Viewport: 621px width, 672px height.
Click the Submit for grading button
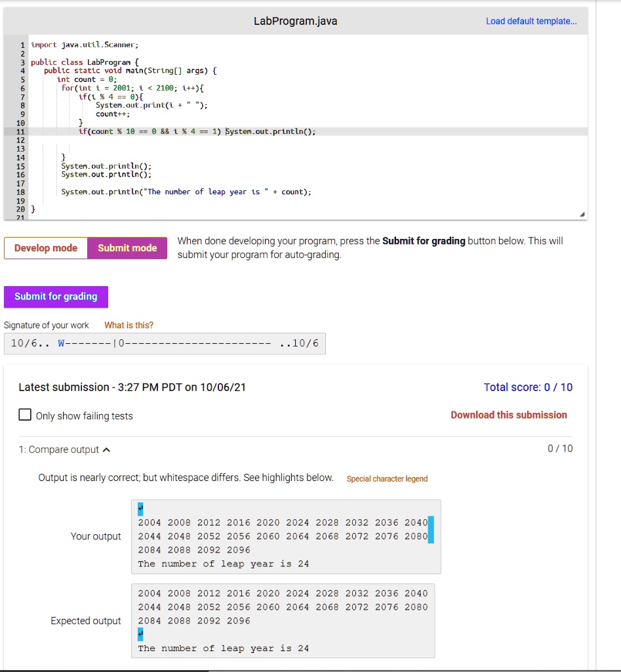point(56,297)
